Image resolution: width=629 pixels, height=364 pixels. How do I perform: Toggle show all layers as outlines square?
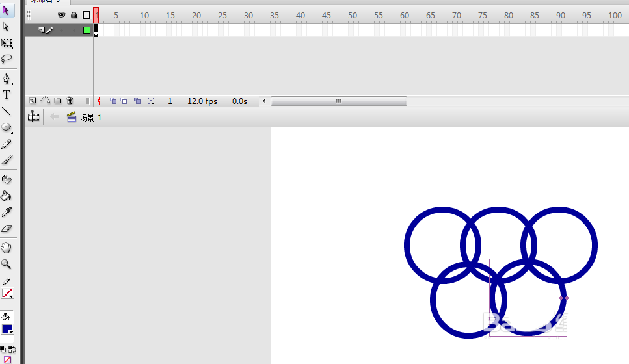tap(87, 15)
